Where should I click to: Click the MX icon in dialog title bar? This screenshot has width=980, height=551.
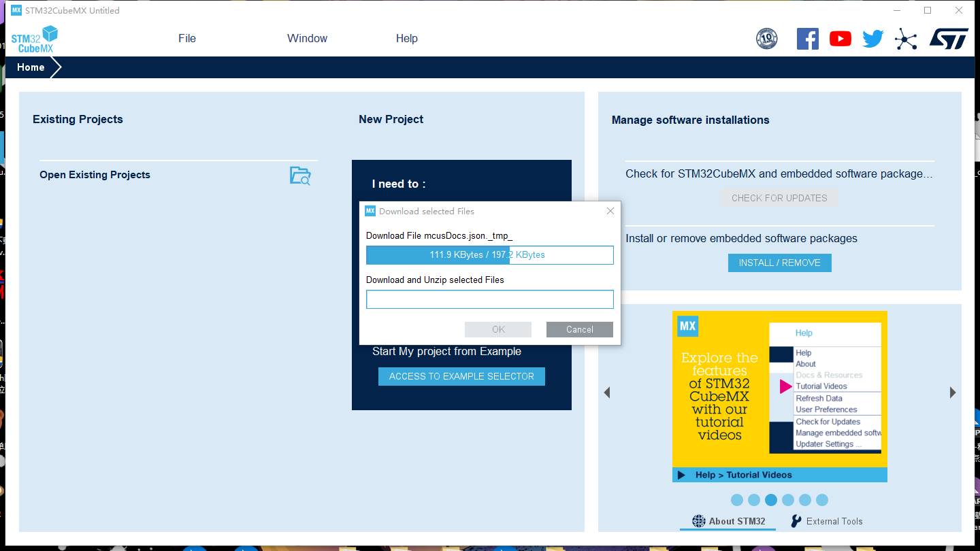370,211
